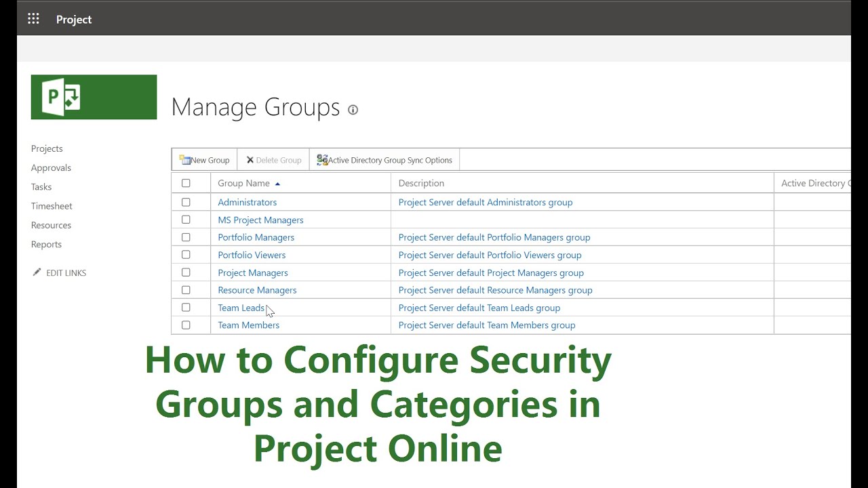Viewport: 868px width, 488px height.
Task: Click 'Project Server default Administrators group' text
Action: [486, 202]
